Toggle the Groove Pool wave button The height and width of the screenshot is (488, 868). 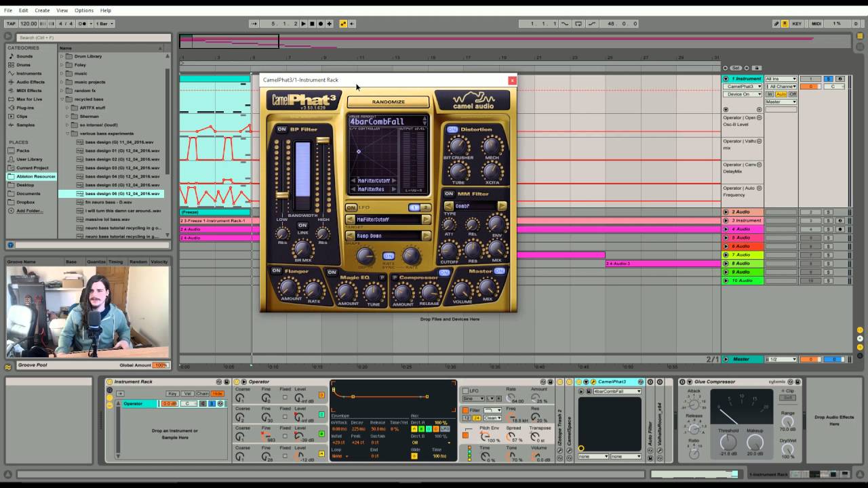(x=8, y=367)
